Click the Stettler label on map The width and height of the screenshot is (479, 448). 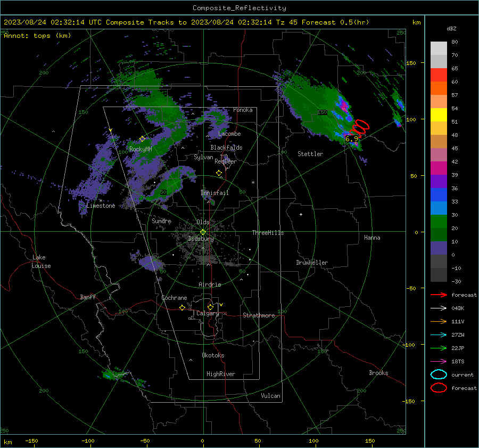click(310, 154)
